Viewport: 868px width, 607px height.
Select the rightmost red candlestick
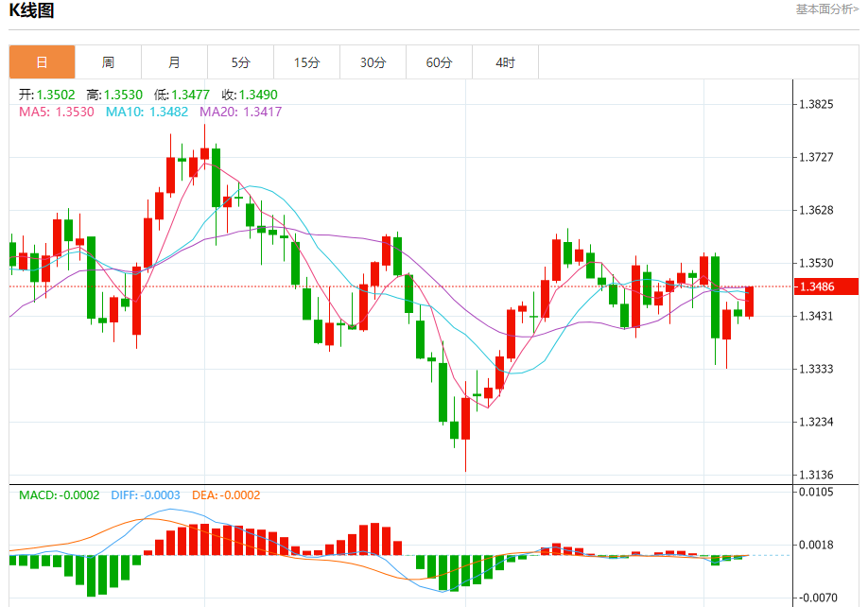pyautogui.click(x=749, y=302)
